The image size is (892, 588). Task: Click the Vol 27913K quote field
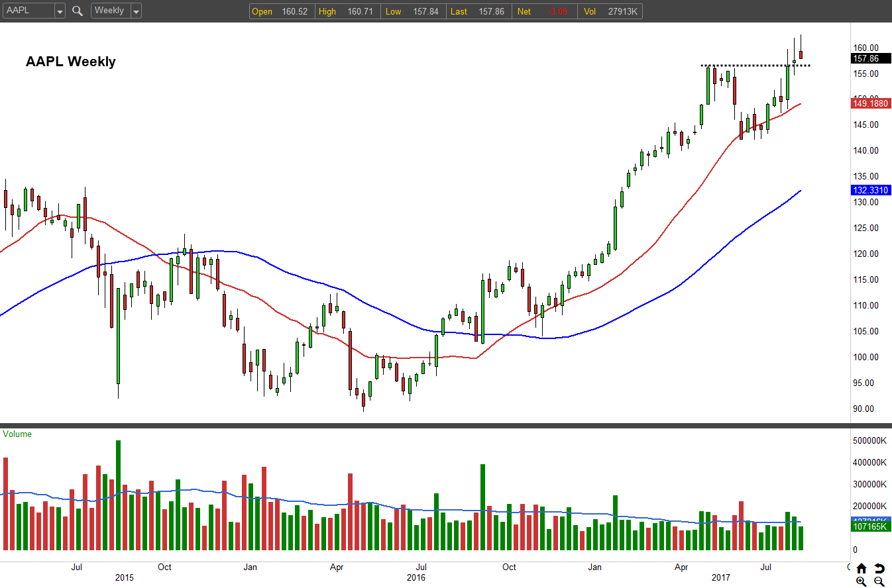(610, 11)
